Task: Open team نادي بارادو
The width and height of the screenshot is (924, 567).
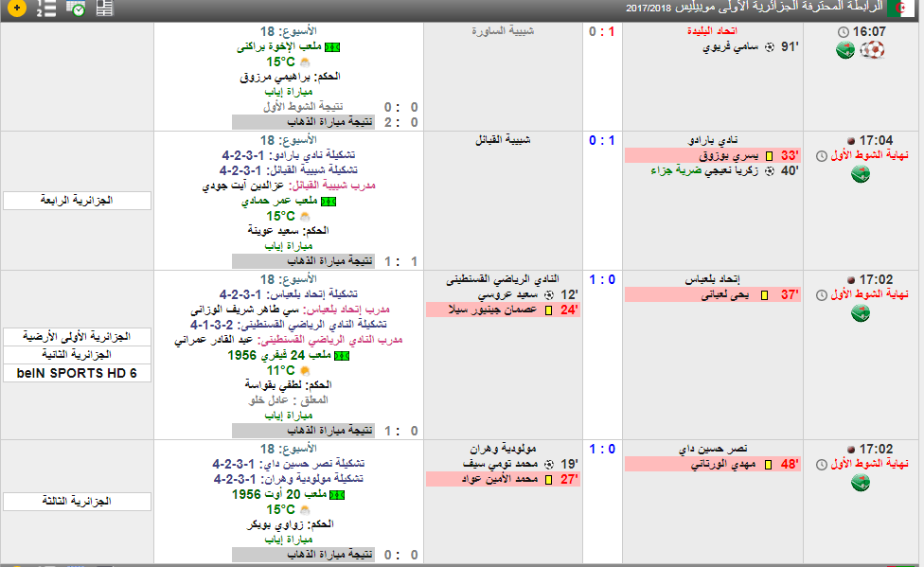Action: tap(713, 140)
